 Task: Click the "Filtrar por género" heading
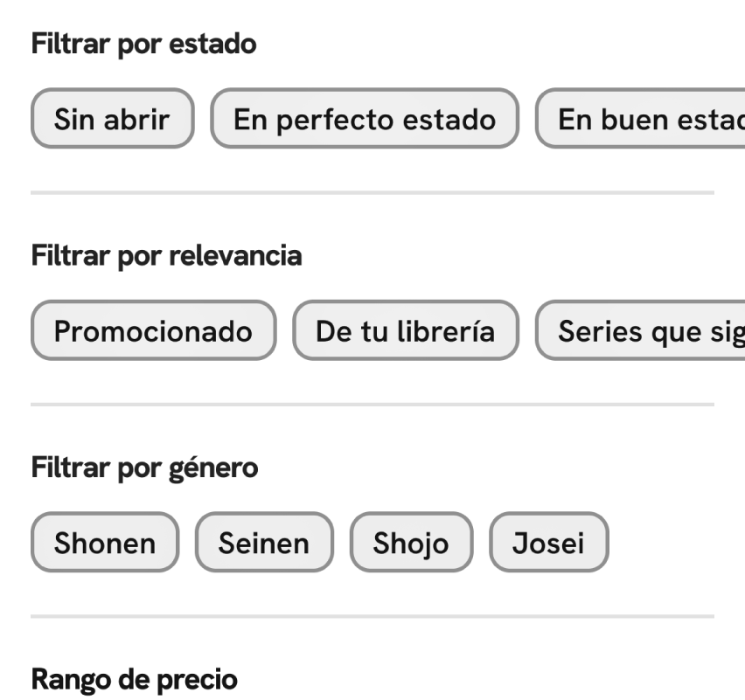(144, 467)
